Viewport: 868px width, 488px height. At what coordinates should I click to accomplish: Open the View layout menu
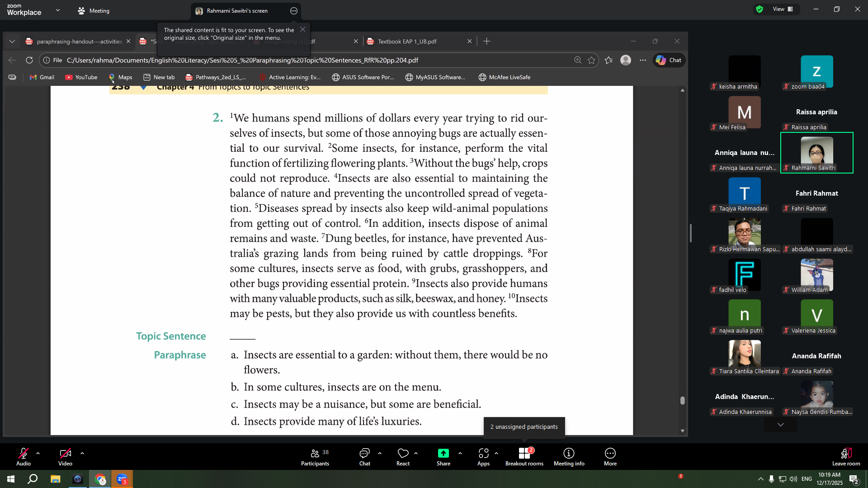click(x=783, y=9)
